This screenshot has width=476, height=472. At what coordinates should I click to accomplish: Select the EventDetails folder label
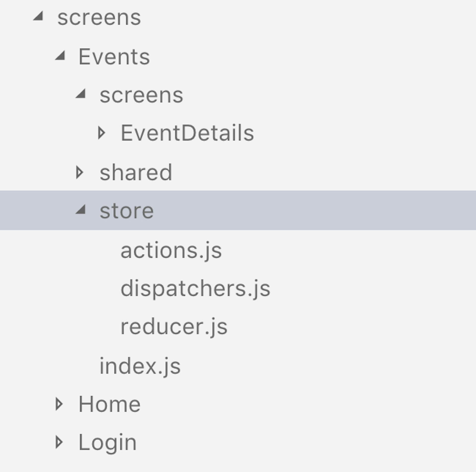coord(187,133)
